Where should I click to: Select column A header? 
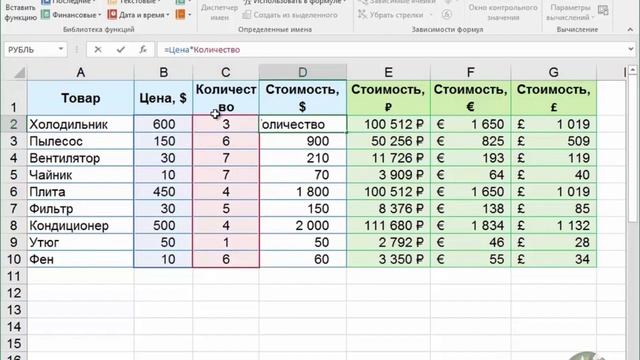[80, 72]
